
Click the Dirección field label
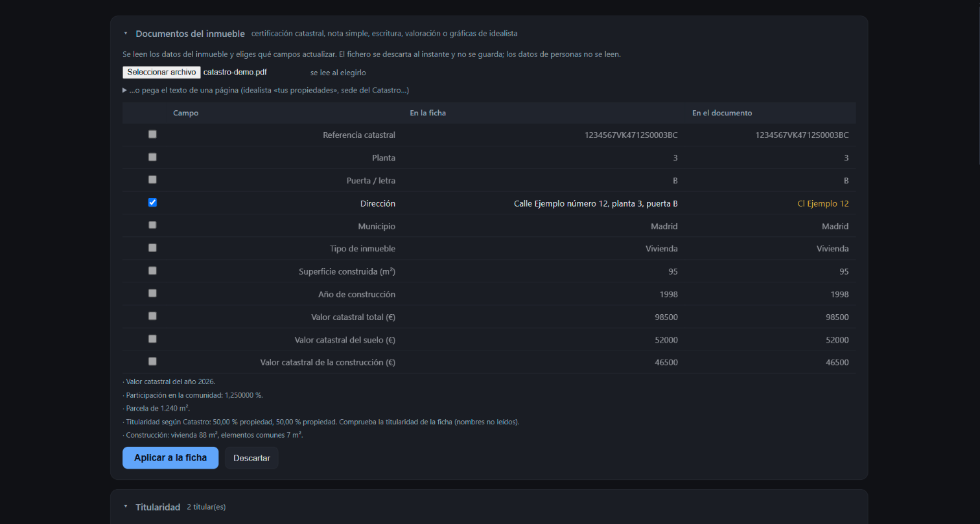point(378,203)
